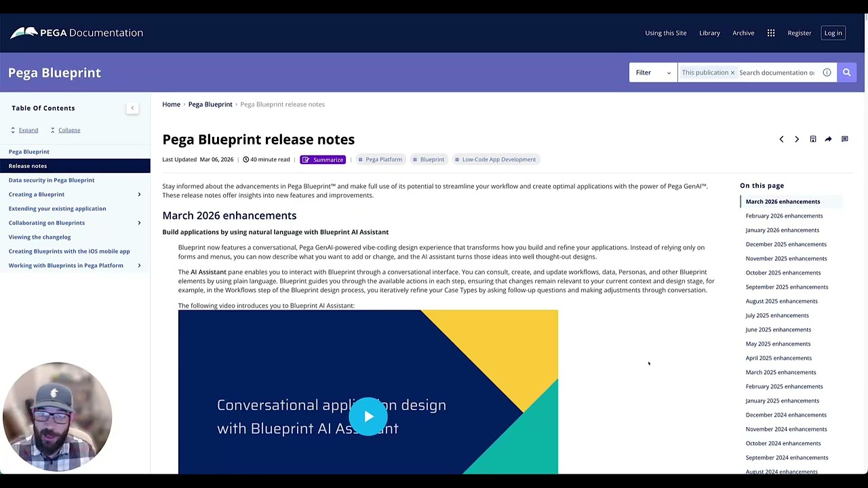Open the Library menu item
The height and width of the screenshot is (488, 868).
pos(709,33)
